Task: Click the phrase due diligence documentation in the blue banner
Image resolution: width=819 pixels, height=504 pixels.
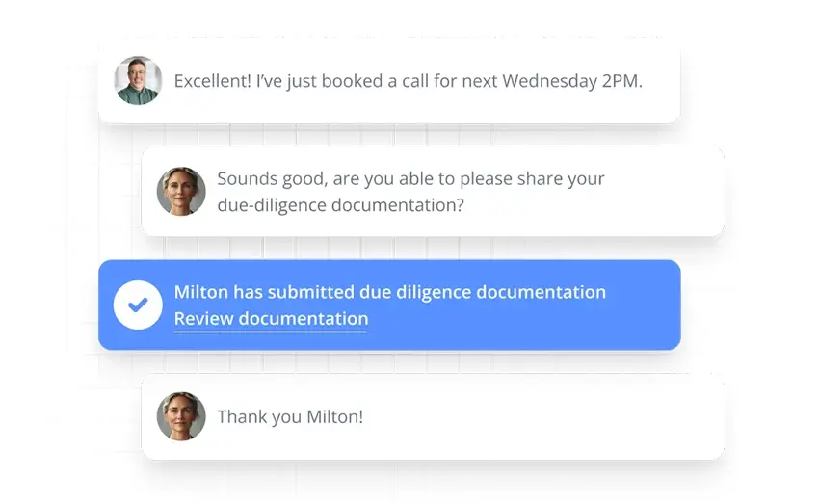Action: coord(483,292)
